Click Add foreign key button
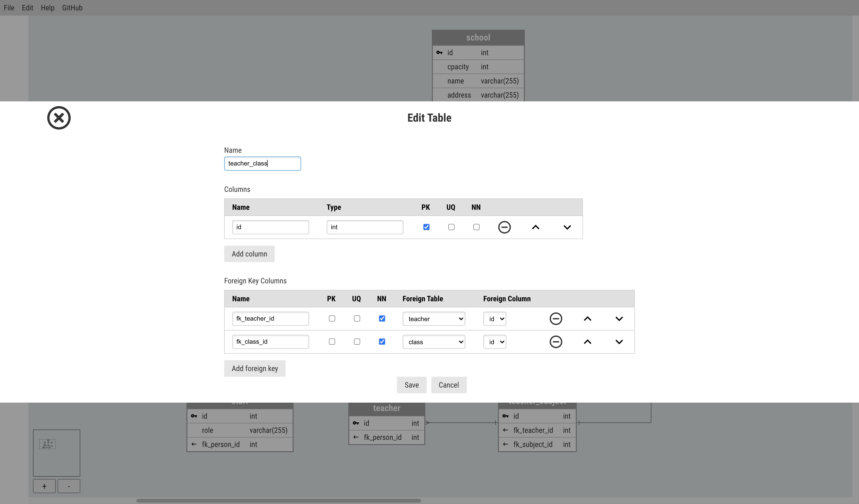 point(255,368)
